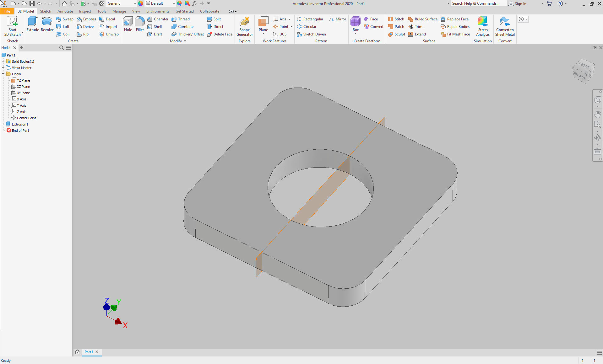The image size is (603, 364).
Task: Expand the Extrusion1 feature node
Action: tap(3, 124)
